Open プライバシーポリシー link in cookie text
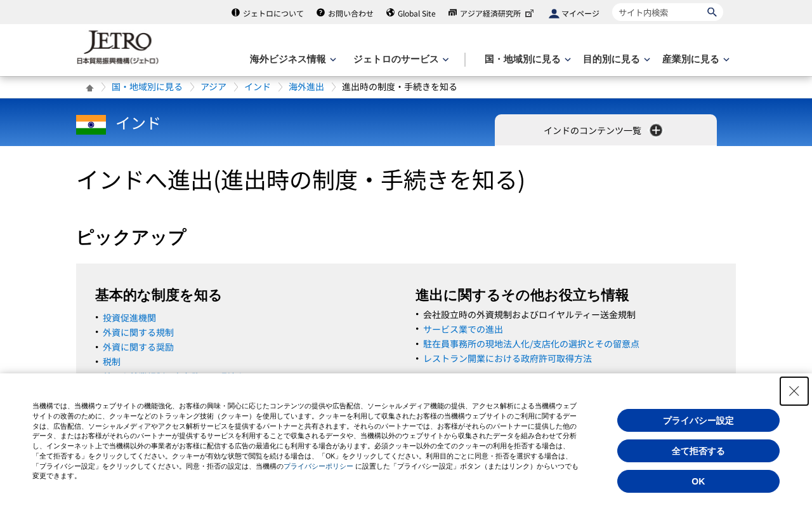812x508 pixels. tap(318, 466)
